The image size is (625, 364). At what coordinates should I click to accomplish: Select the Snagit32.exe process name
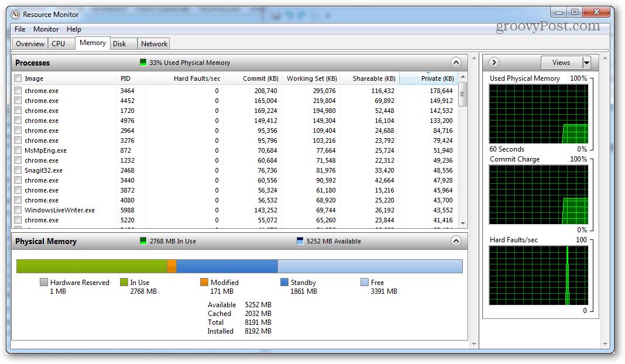click(x=43, y=170)
